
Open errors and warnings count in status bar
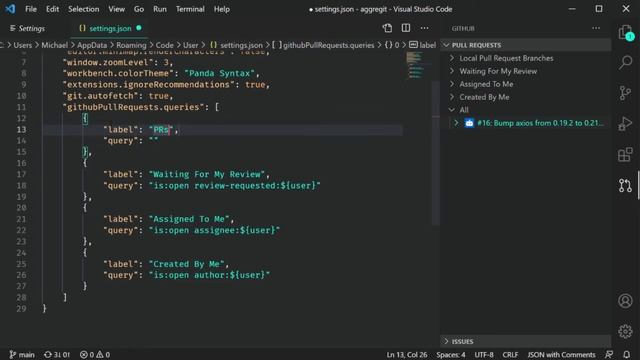[x=95, y=355]
